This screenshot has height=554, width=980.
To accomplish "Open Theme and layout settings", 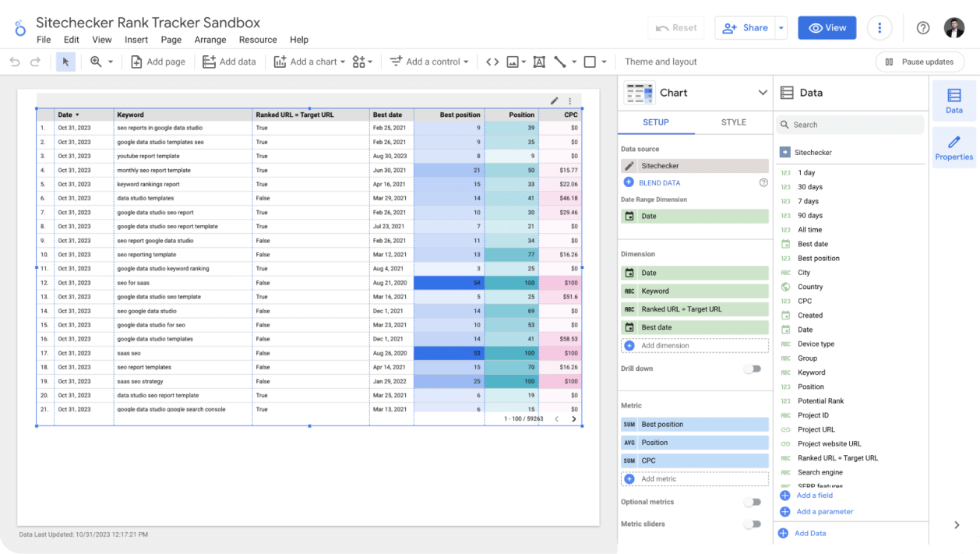I will click(661, 62).
